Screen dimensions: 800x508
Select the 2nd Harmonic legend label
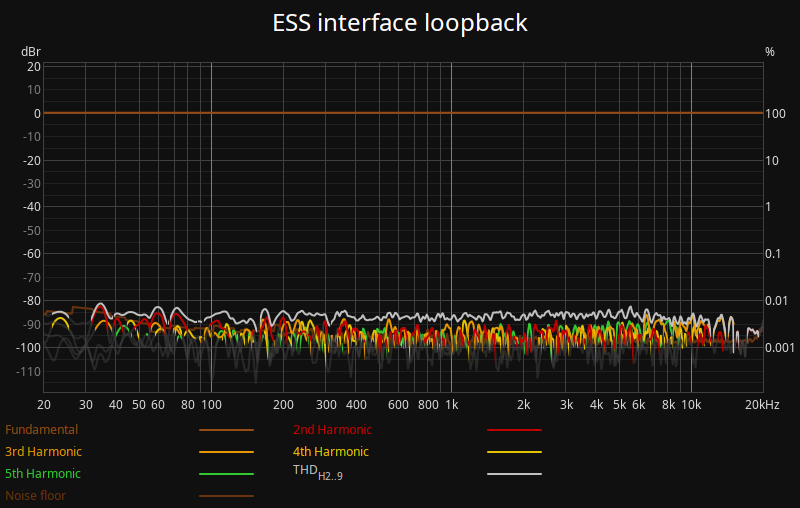point(333,429)
